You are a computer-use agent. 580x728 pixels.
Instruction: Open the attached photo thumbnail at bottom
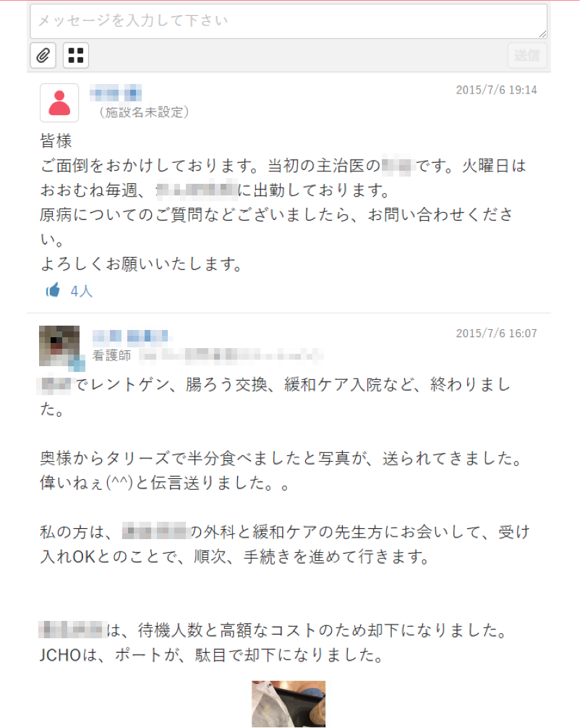tap(289, 704)
